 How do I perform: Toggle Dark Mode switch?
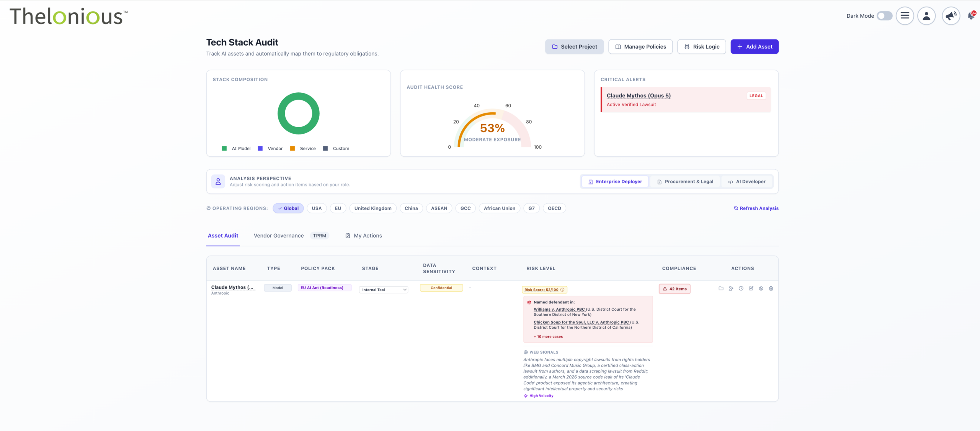coord(885,16)
